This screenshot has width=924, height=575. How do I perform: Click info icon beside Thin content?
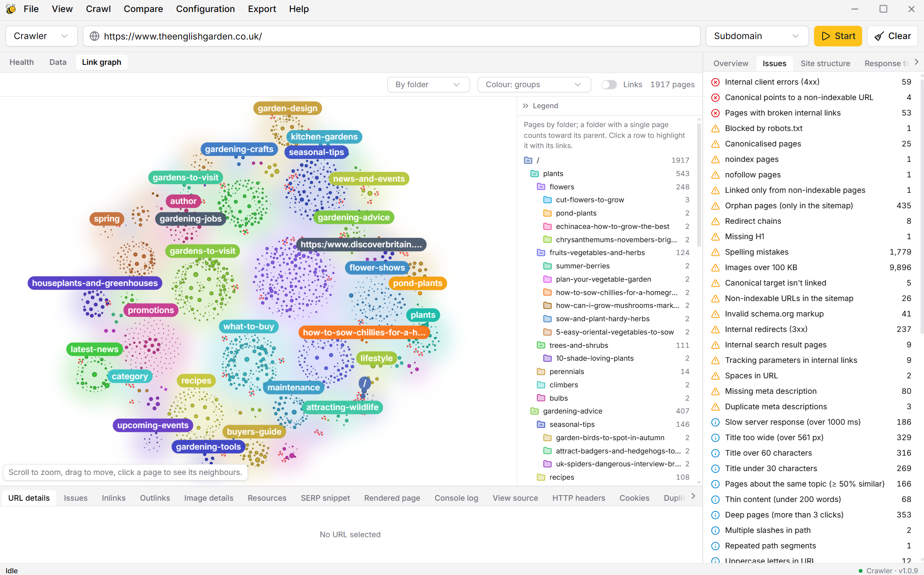click(x=715, y=499)
